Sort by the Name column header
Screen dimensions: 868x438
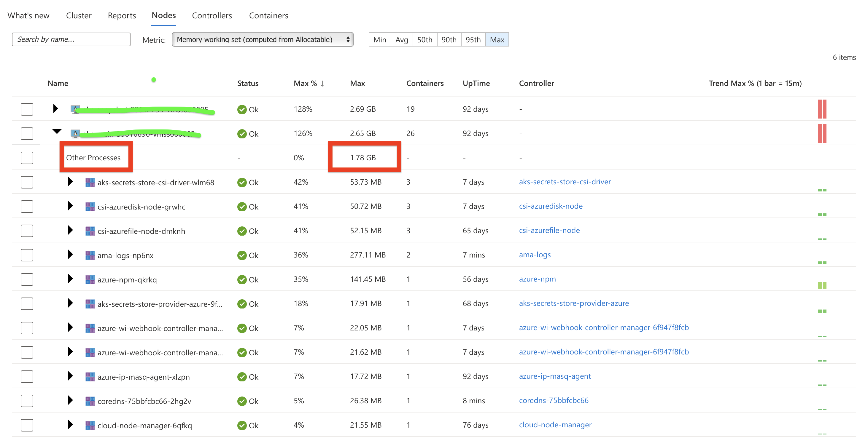58,83
